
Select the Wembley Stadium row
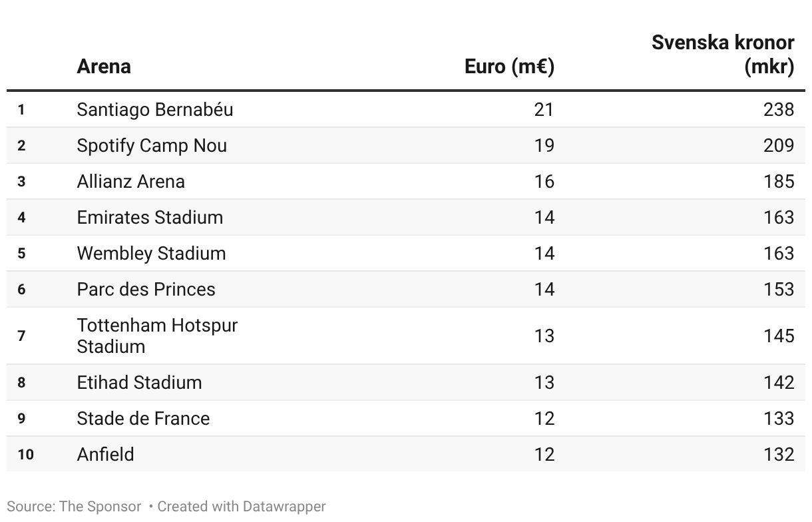pyautogui.click(x=151, y=253)
